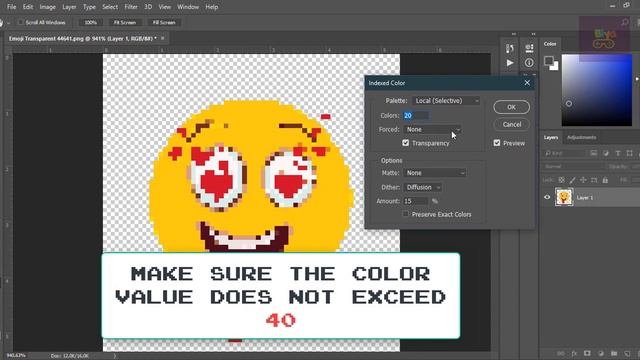Enable Preserve Exact Colors checkbox

point(405,214)
